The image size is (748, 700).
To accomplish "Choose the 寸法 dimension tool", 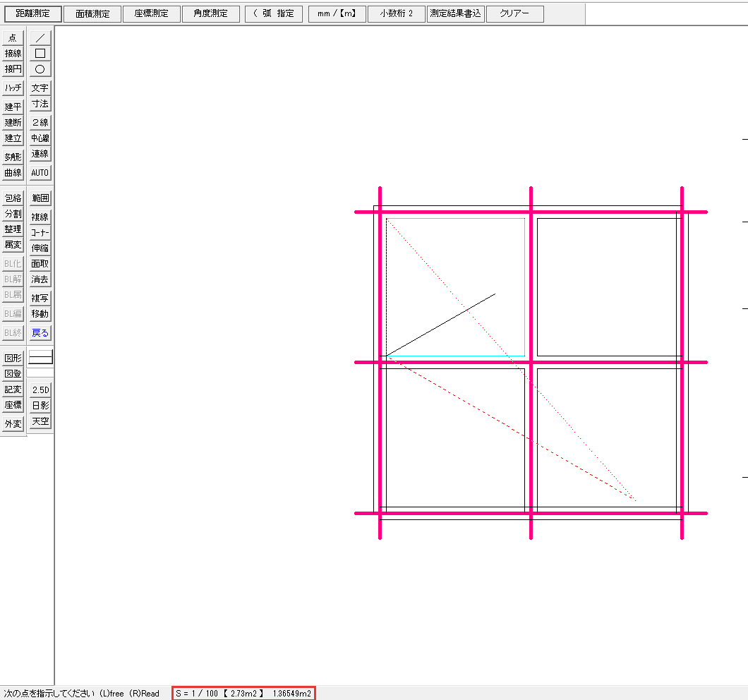I will click(40, 104).
